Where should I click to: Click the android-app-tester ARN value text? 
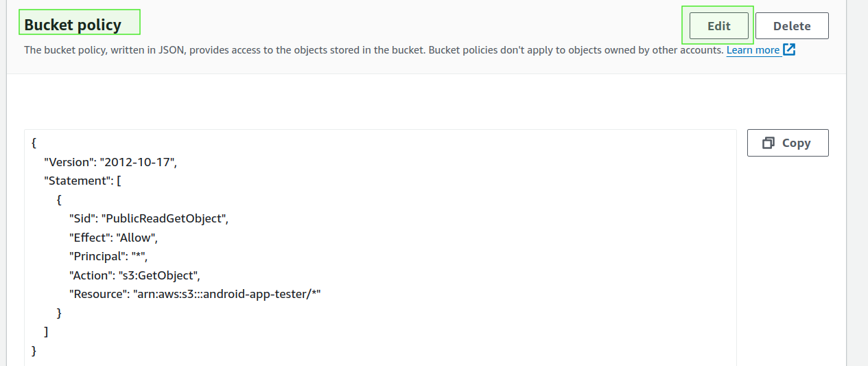click(227, 294)
